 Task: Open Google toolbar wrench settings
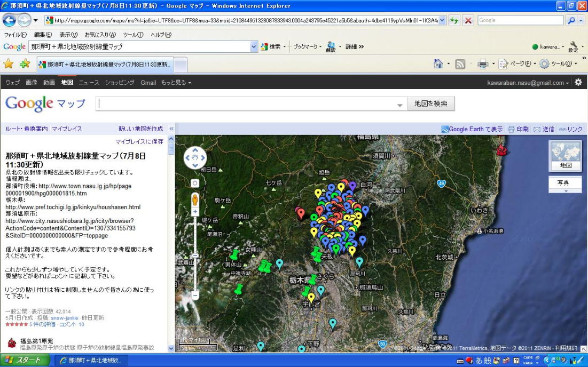(x=573, y=47)
